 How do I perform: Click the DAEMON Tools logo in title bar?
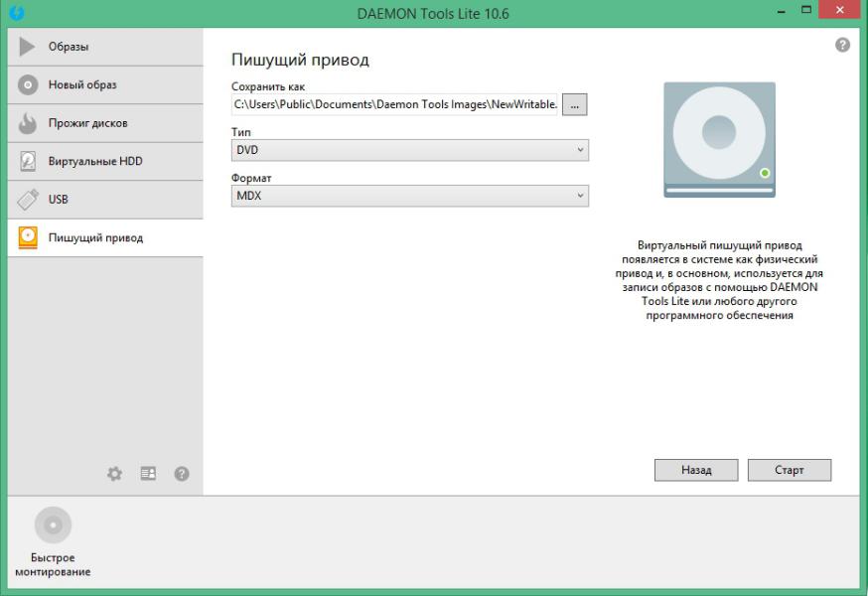pyautogui.click(x=15, y=12)
